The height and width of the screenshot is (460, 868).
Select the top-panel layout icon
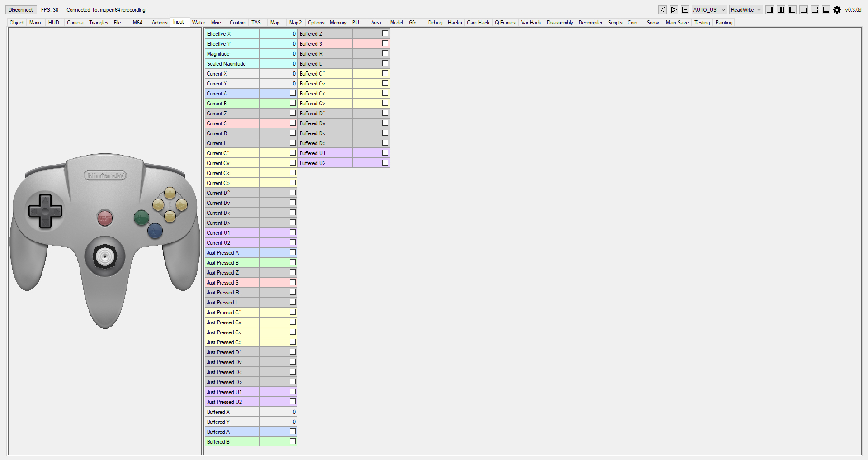click(x=803, y=9)
